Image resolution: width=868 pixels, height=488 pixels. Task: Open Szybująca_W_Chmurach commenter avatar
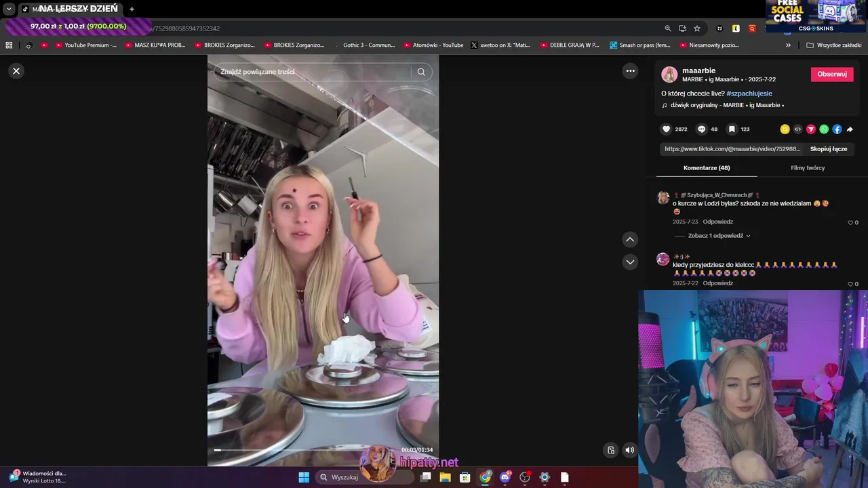click(x=663, y=197)
